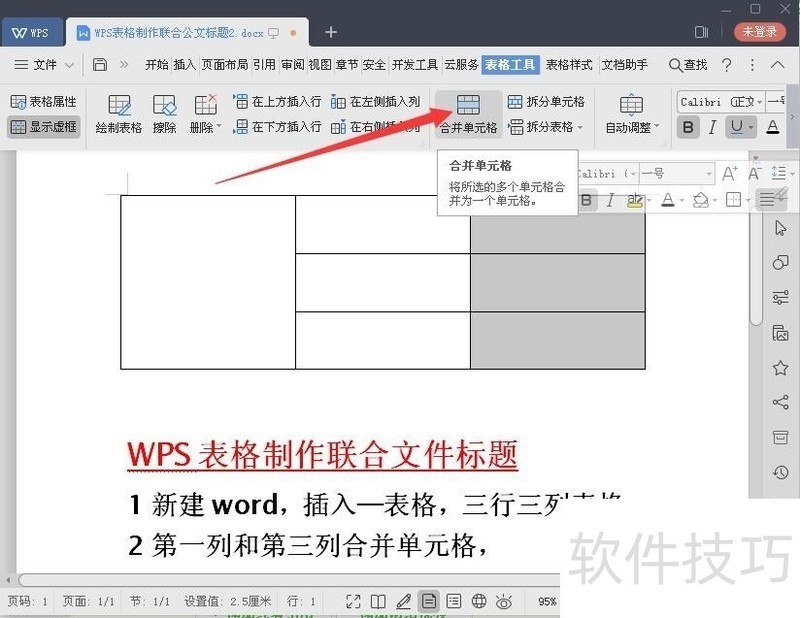Screen dimensions: 800x618
Task: Open the Draw Table (绘制表格) tool
Action: pyautogui.click(x=118, y=114)
